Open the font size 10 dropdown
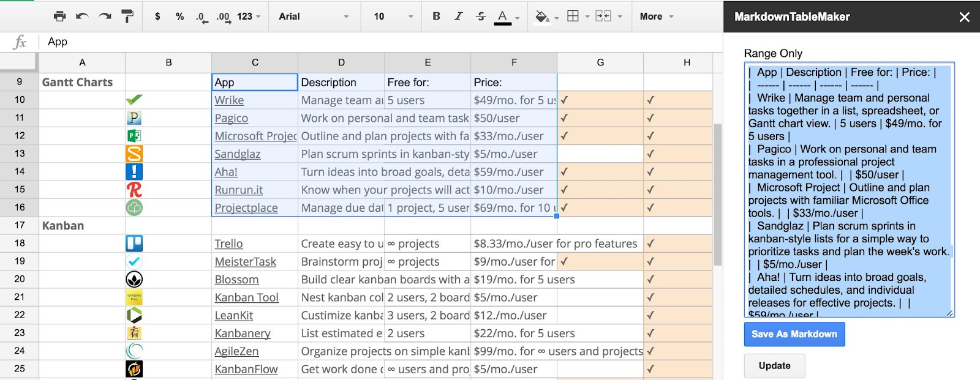 point(393,17)
